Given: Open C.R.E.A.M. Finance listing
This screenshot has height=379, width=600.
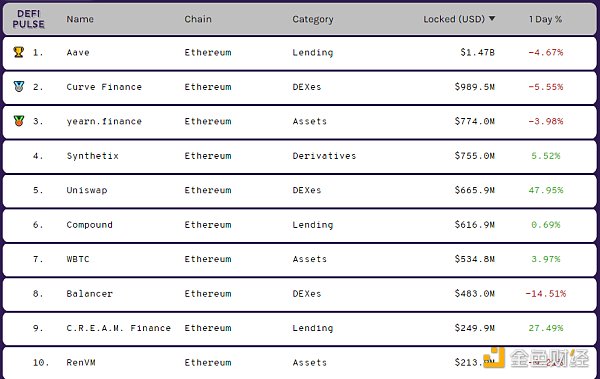Looking at the screenshot, I should click(119, 328).
